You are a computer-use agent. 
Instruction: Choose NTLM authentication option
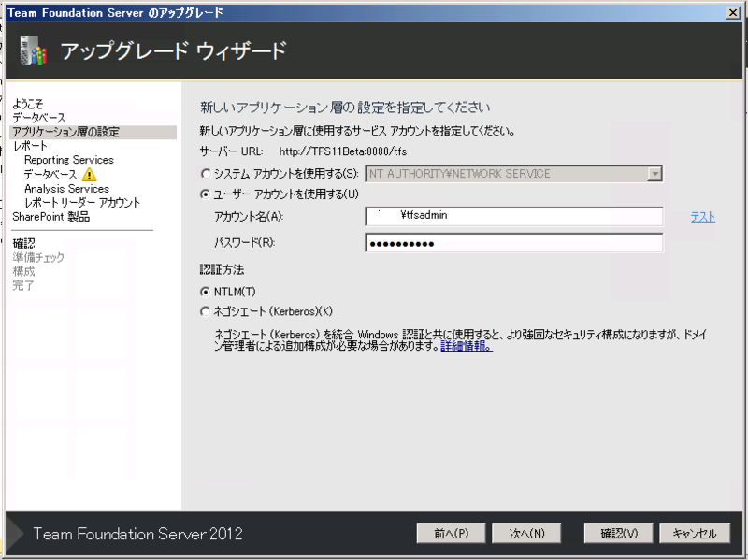(x=206, y=292)
